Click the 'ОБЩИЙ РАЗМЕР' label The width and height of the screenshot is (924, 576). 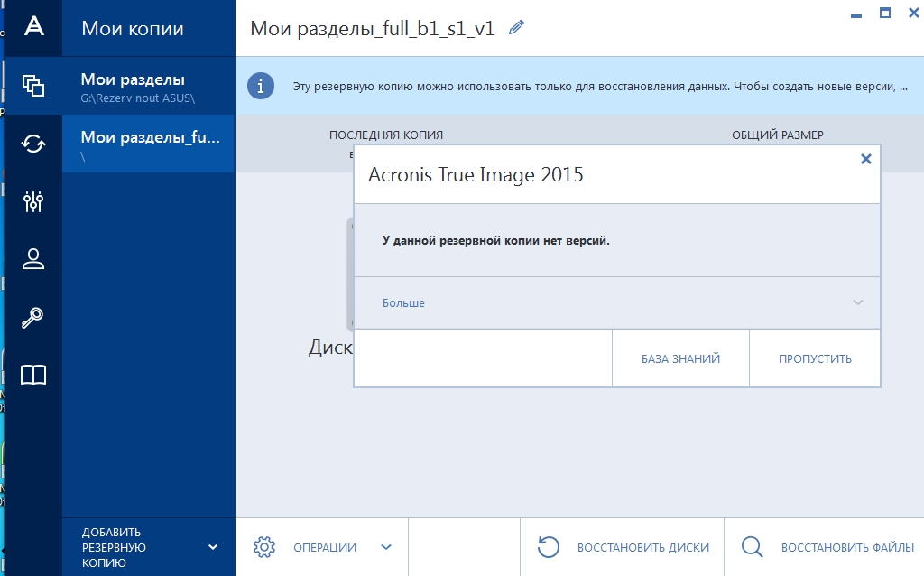778,135
